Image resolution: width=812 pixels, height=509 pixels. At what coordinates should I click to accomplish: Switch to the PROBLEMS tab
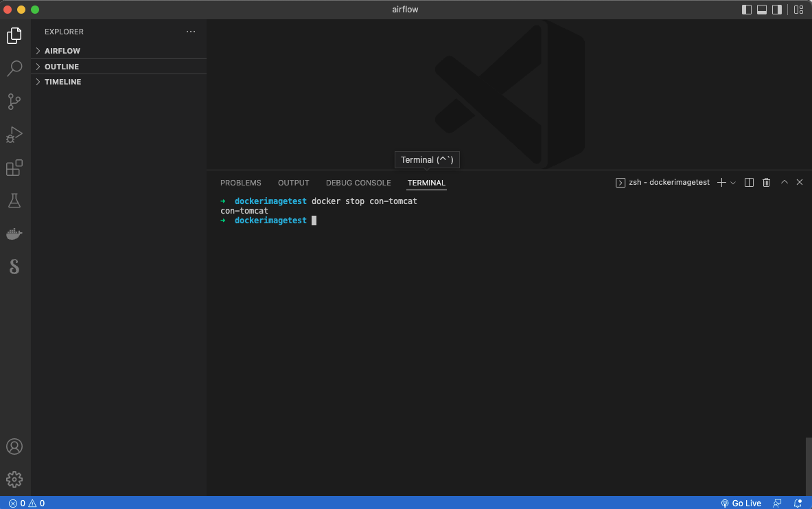pos(241,183)
